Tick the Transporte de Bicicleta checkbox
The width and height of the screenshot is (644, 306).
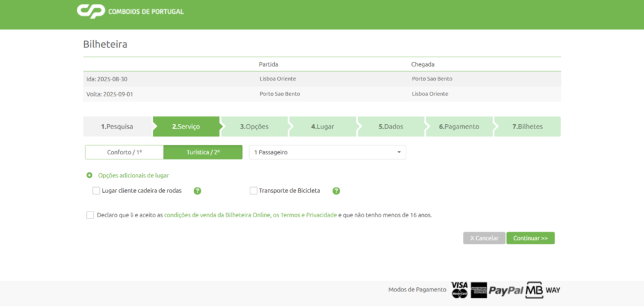(x=253, y=191)
